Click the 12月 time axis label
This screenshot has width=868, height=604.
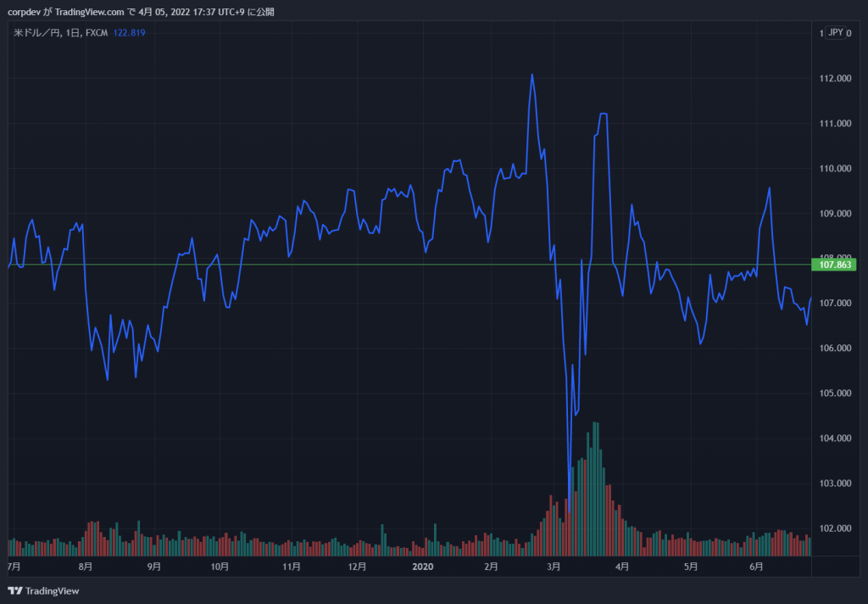tap(357, 567)
